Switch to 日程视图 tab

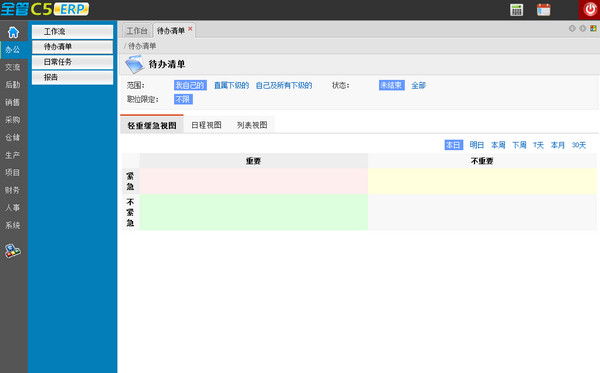tap(206, 125)
